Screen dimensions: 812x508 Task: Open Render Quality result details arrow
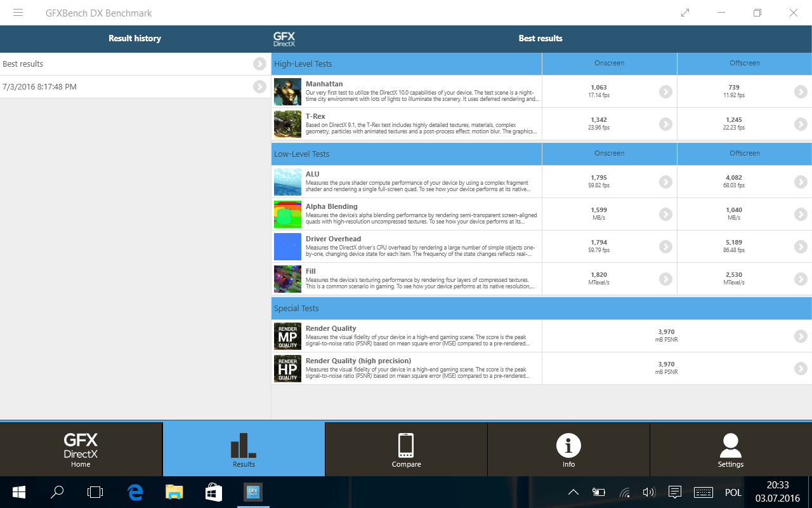801,337
